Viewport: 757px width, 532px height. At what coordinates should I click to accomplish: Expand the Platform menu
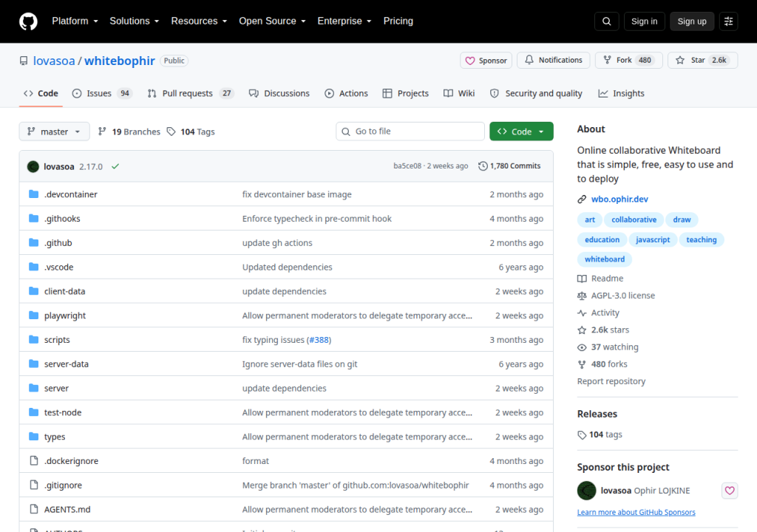point(75,21)
